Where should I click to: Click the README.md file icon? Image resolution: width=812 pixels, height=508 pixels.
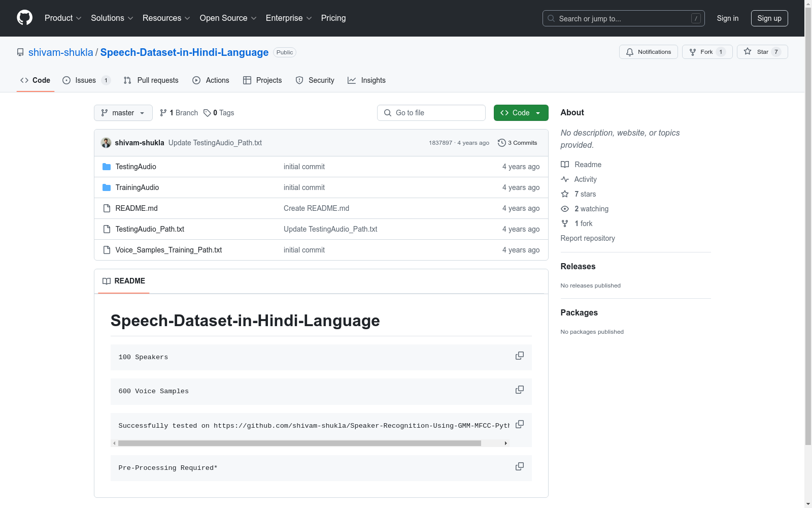pyautogui.click(x=107, y=208)
